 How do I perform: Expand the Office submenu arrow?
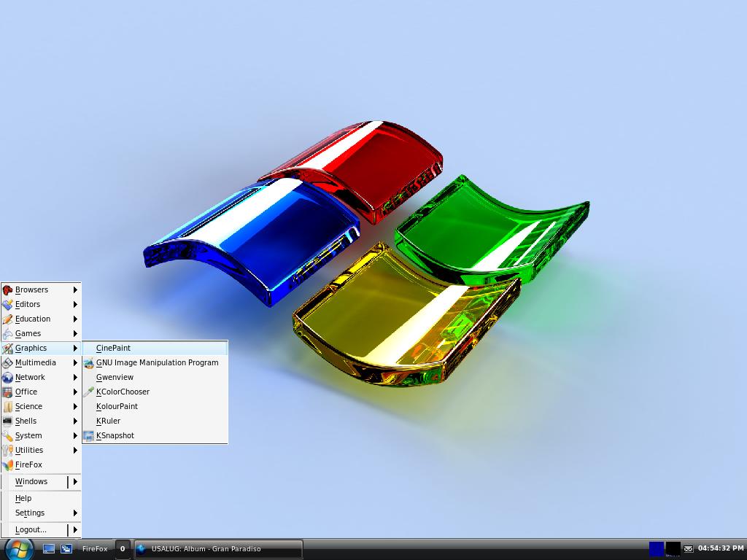coord(75,392)
